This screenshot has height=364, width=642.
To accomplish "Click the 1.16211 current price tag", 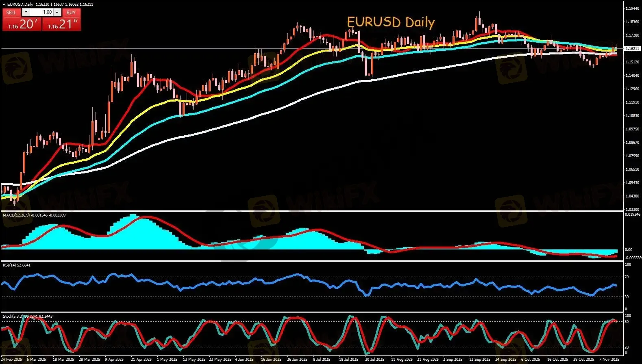I will point(632,49).
